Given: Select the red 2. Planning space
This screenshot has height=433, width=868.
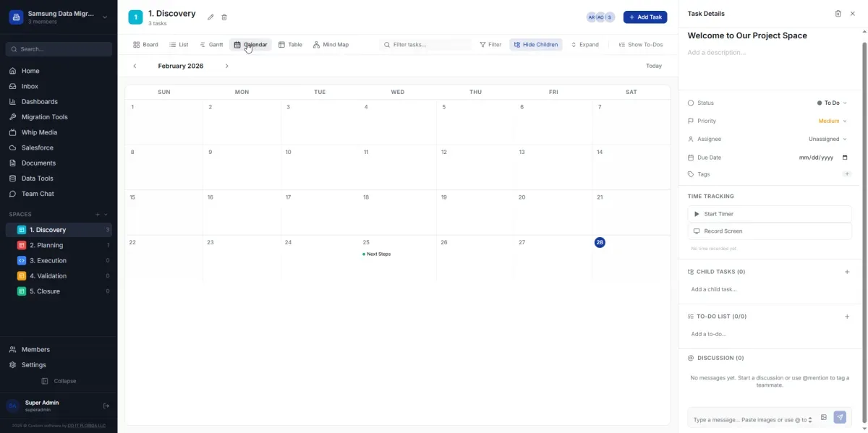Looking at the screenshot, I should click(46, 245).
